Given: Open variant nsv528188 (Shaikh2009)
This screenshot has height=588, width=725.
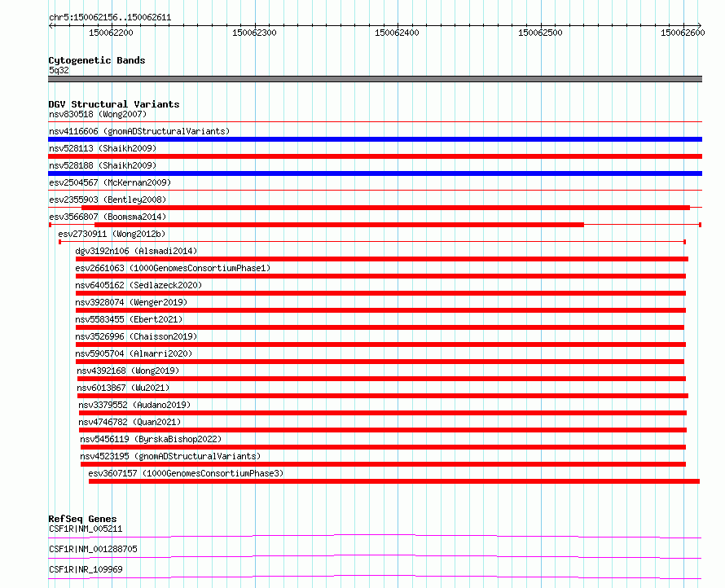Looking at the screenshot, I should 103,165.
